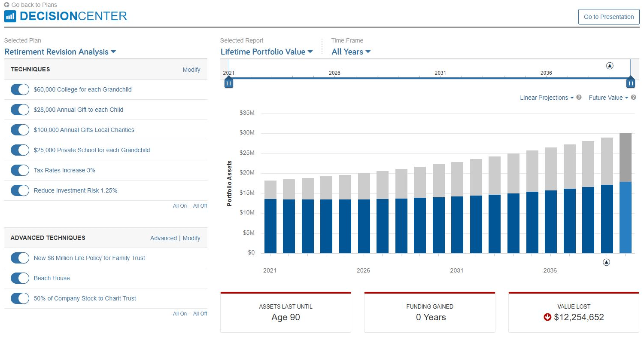Toggle the Tax Rates Increase 3% switch

[x=20, y=170]
